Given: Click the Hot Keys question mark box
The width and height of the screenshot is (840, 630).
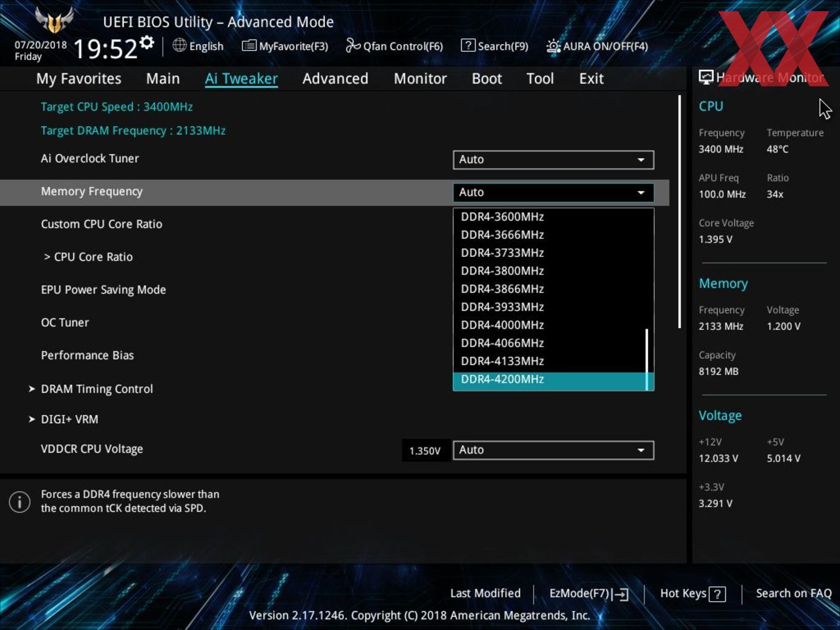Looking at the screenshot, I should [x=717, y=594].
